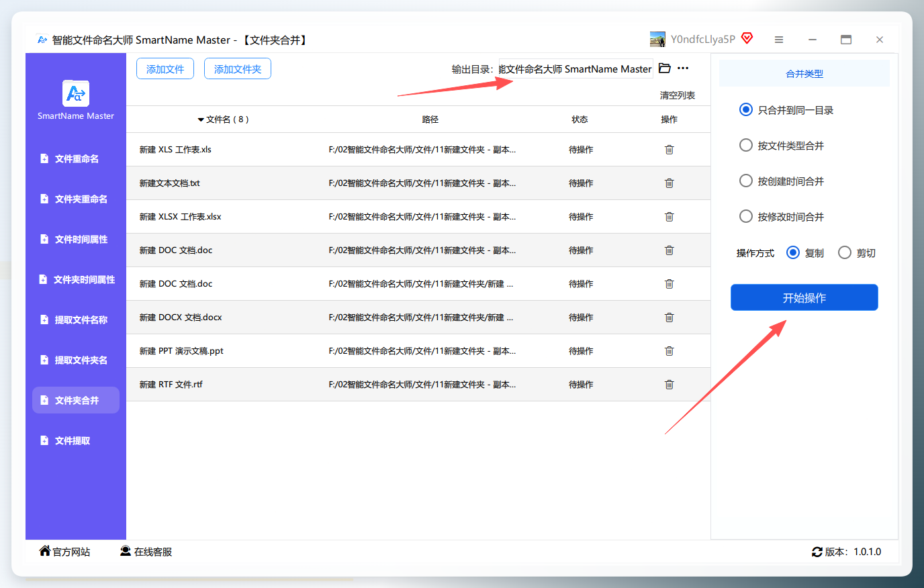Click the three-dot output directory options
The width and height of the screenshot is (924, 588).
click(683, 68)
